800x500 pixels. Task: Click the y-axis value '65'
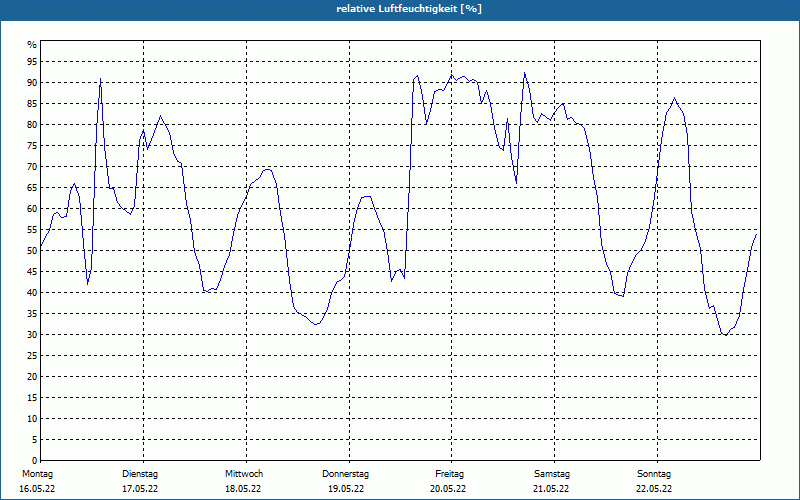(32, 188)
